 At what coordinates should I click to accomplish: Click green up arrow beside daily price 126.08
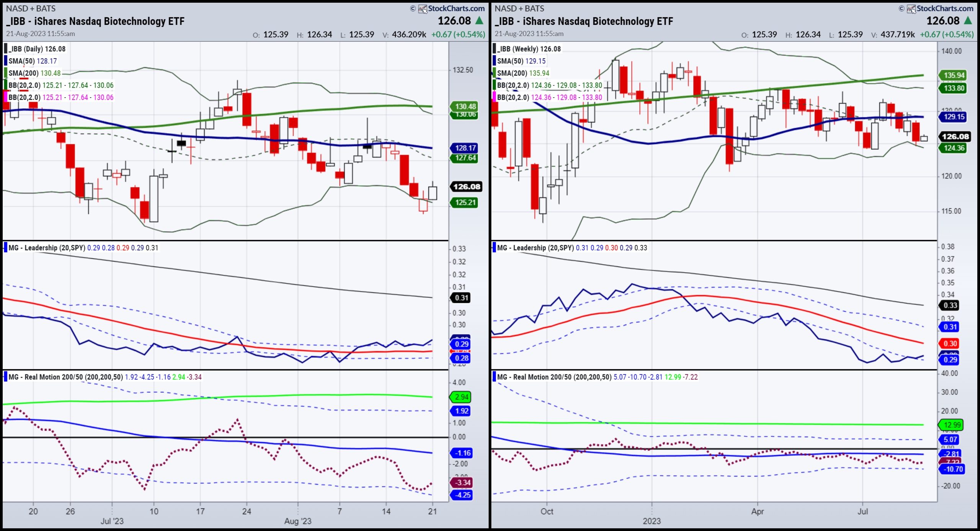pyautogui.click(x=479, y=20)
